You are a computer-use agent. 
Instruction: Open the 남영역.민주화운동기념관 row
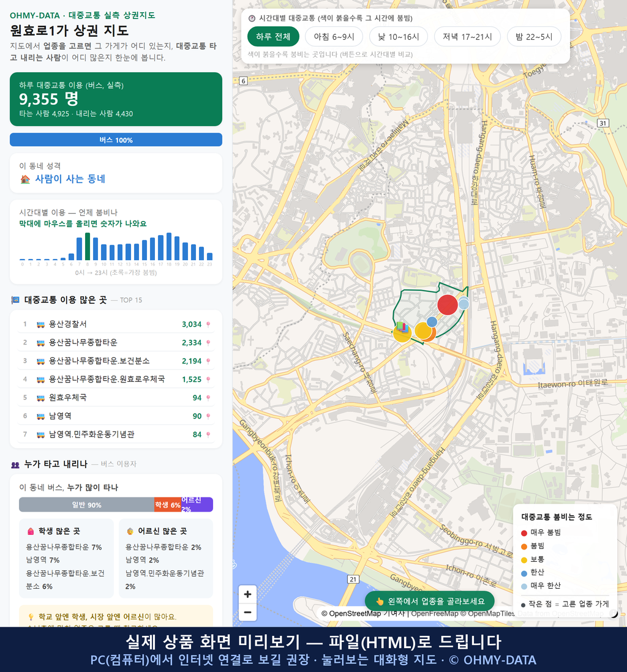coord(116,435)
